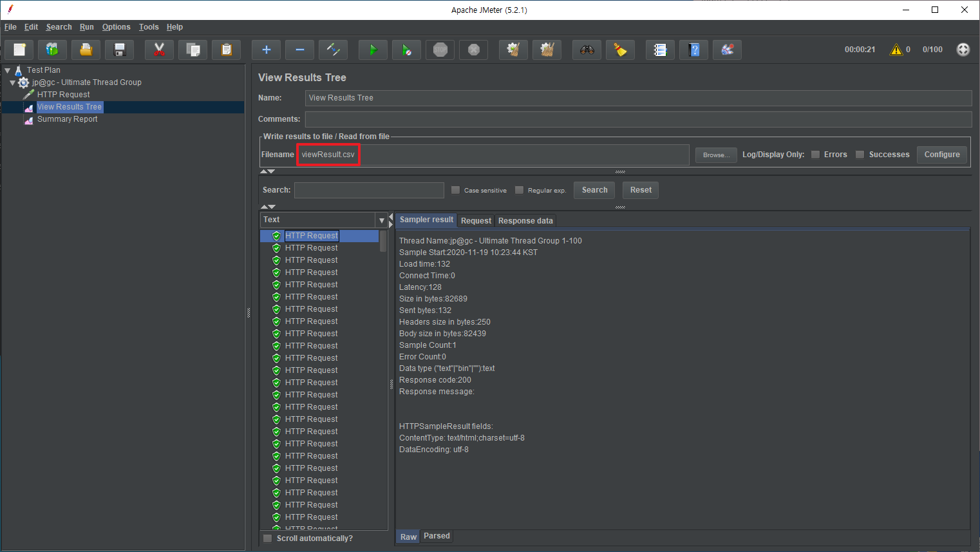Open the Text renderer dropdown

pyautogui.click(x=381, y=220)
